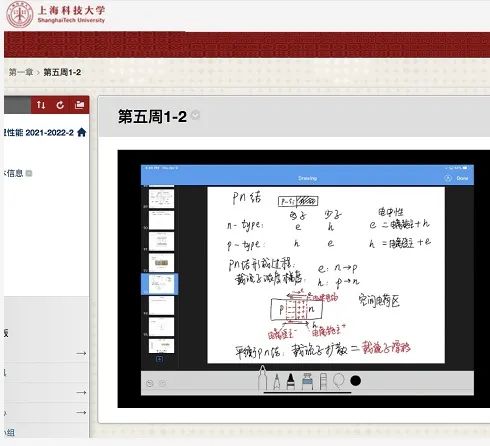Open the black color swatch

pos(356,381)
